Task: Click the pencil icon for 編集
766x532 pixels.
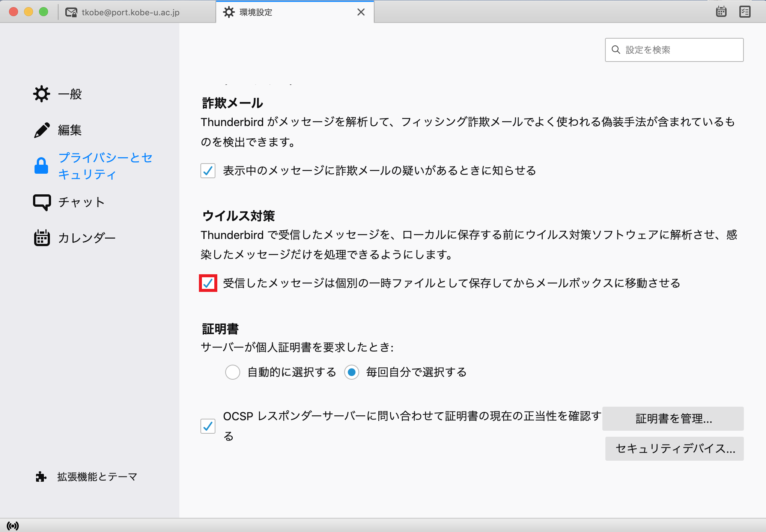Action: (x=42, y=130)
